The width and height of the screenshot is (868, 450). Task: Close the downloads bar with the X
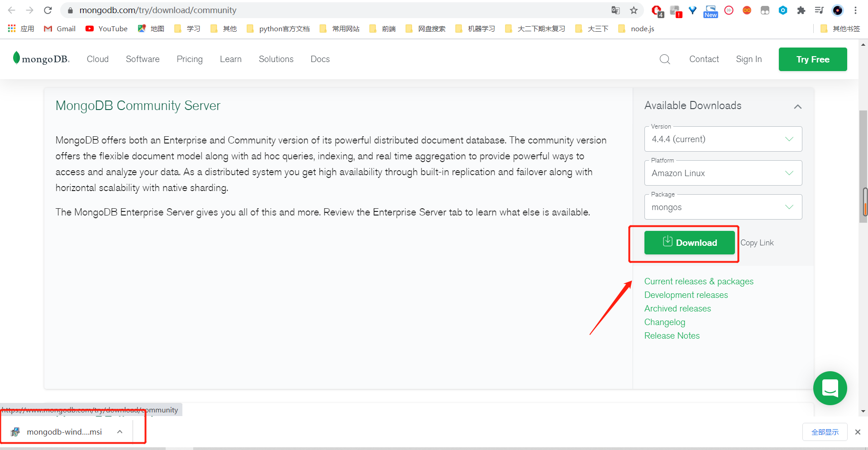(858, 432)
